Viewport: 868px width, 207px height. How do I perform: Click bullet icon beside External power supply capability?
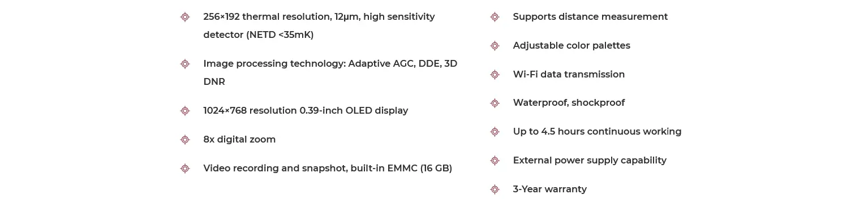495,161
